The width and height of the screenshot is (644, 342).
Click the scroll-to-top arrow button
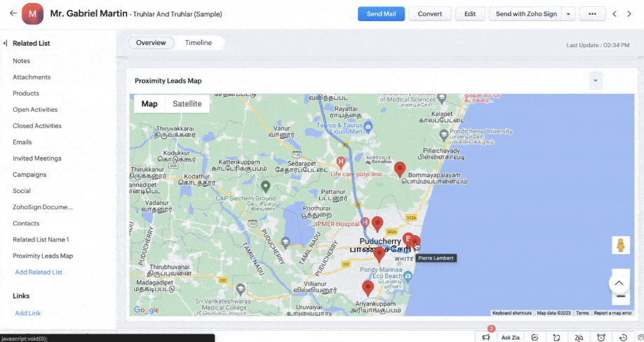point(619,282)
